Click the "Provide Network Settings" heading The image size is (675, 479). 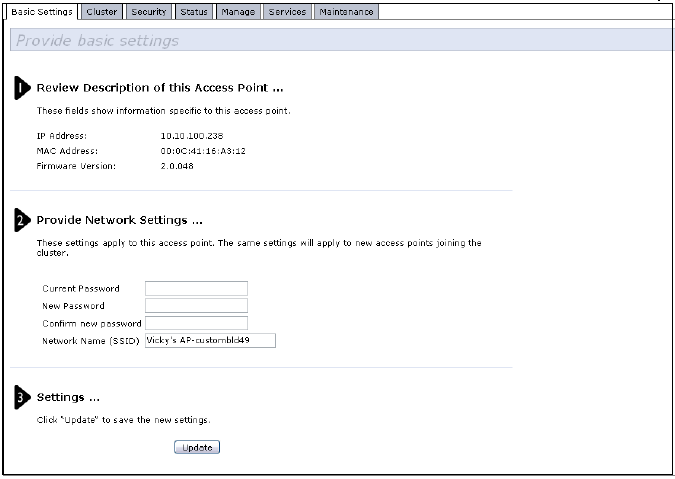click(121, 220)
